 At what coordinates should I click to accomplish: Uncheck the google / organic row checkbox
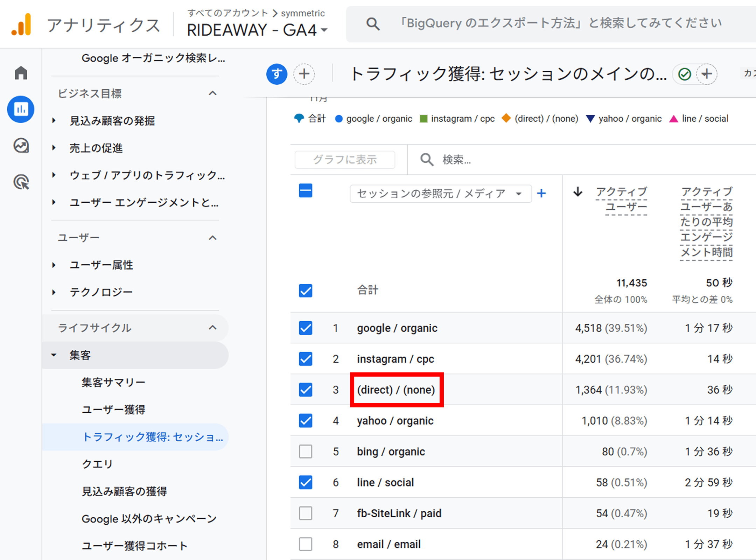click(305, 328)
